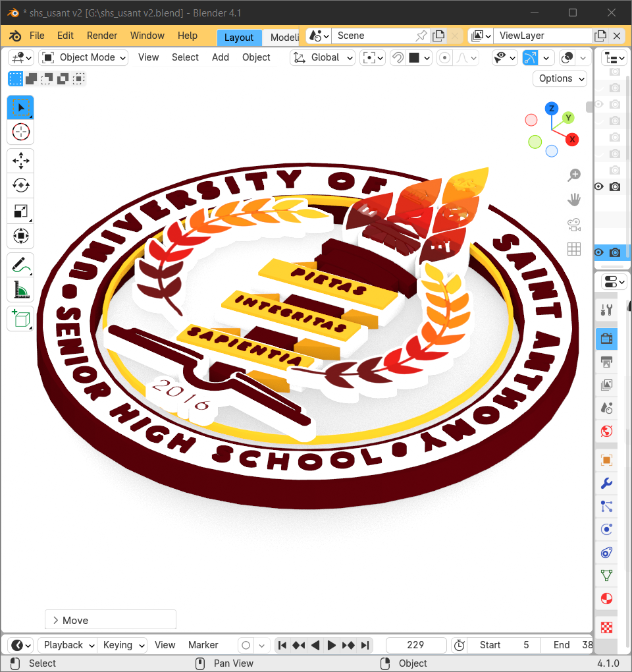Open Modifiers wrench tab
This screenshot has height=672, width=632.
pyautogui.click(x=606, y=484)
